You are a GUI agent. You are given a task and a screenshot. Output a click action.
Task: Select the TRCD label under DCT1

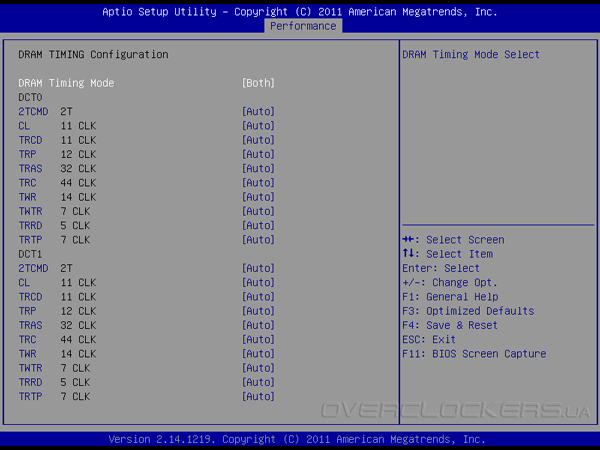[x=30, y=297]
